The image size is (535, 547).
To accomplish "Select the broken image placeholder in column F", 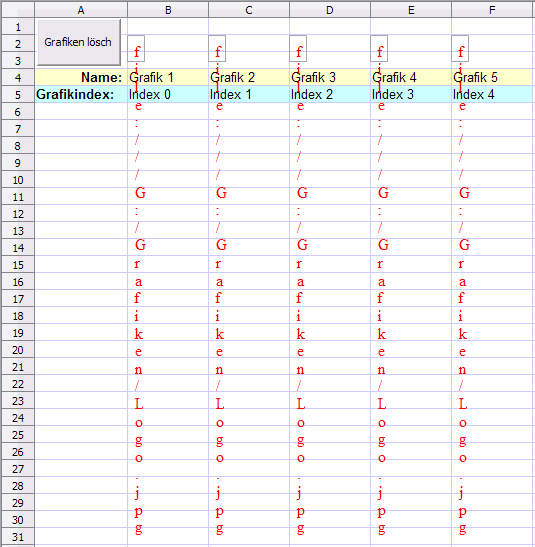I will tap(460, 48).
